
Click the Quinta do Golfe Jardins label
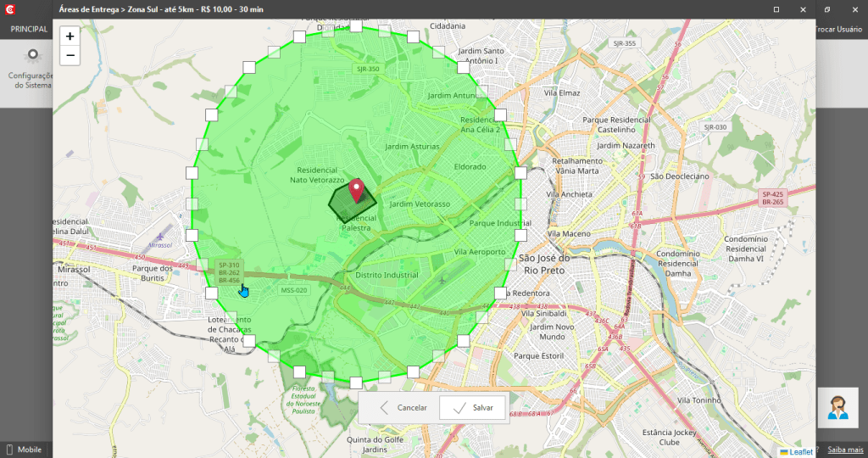[x=375, y=444]
